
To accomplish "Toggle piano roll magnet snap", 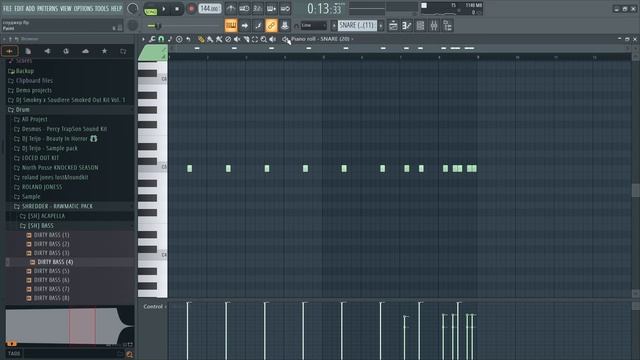I will pyautogui.click(x=161, y=39).
